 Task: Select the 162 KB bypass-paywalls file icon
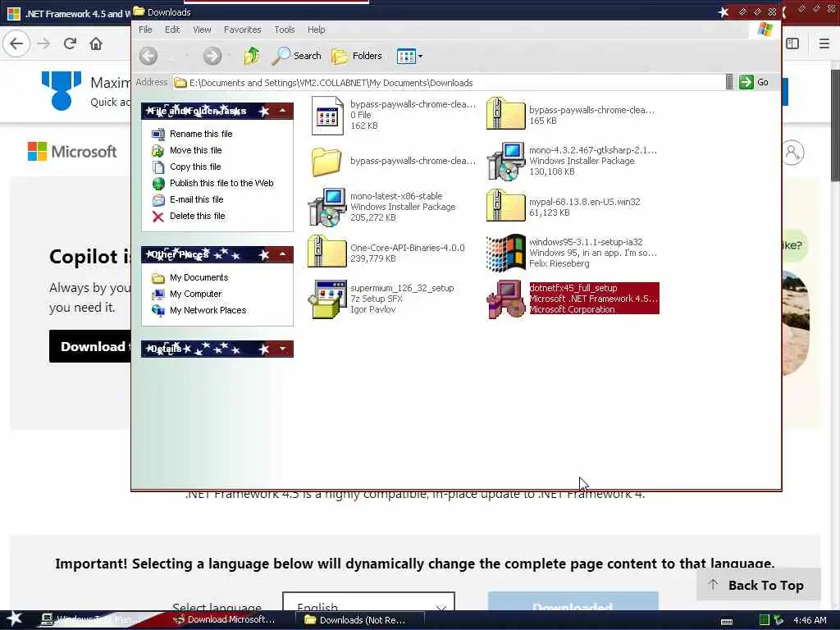(327, 115)
